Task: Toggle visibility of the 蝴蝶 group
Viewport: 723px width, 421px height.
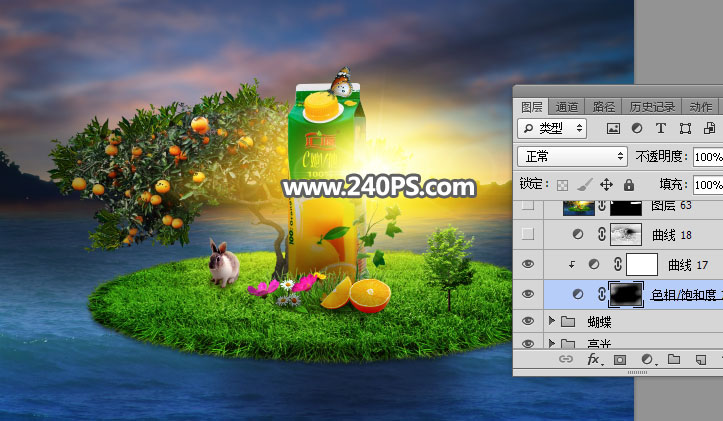Action: 529,322
